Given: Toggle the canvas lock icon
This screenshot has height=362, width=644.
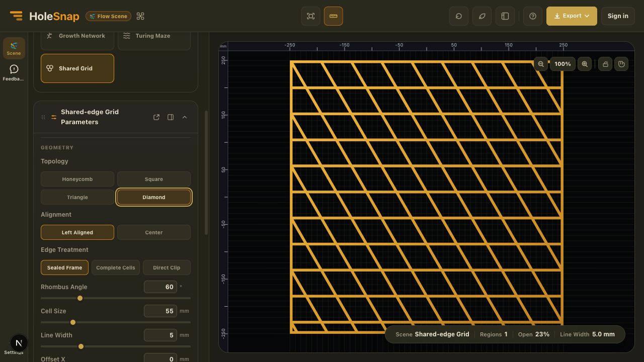Looking at the screenshot, I should pyautogui.click(x=605, y=64).
